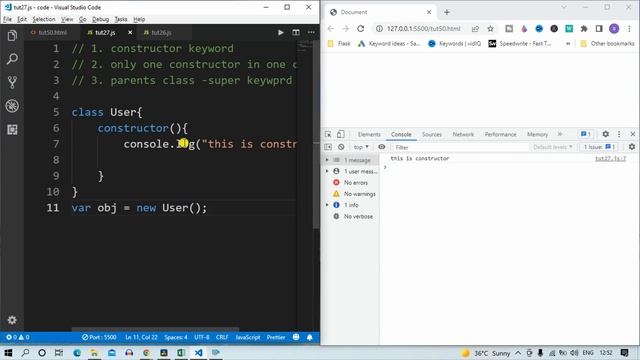Open the Debug view in activity bar
Screen dimensions: 640x360
coord(12,106)
